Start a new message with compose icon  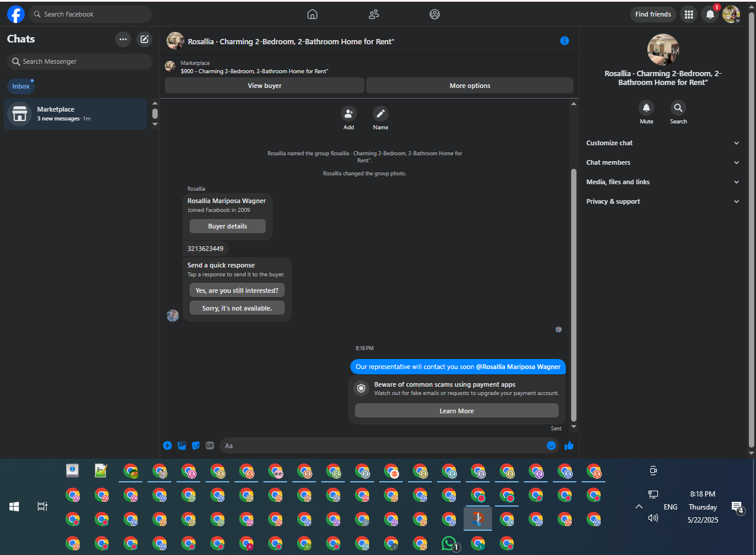[x=144, y=40]
